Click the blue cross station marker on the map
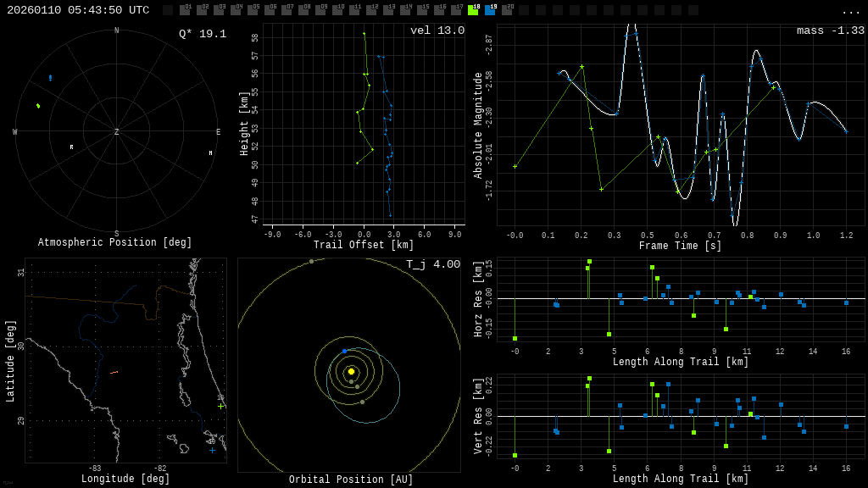This screenshot has width=868, height=488. (212, 450)
